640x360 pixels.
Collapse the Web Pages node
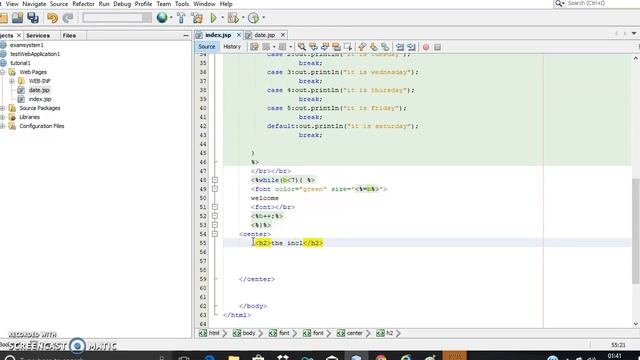pos(2,72)
